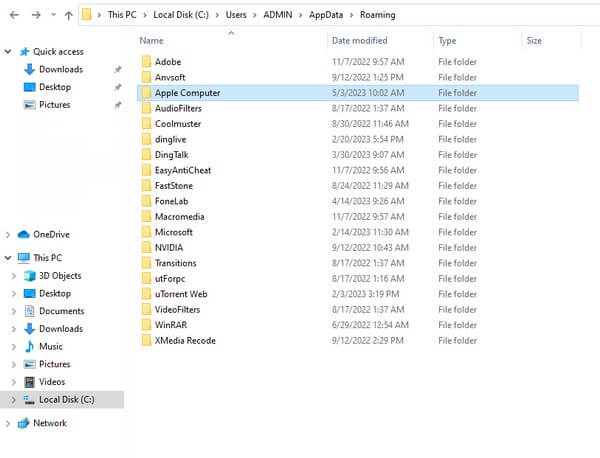Navigate to AppData in breadcrumb
This screenshot has height=458, width=600.
point(326,15)
